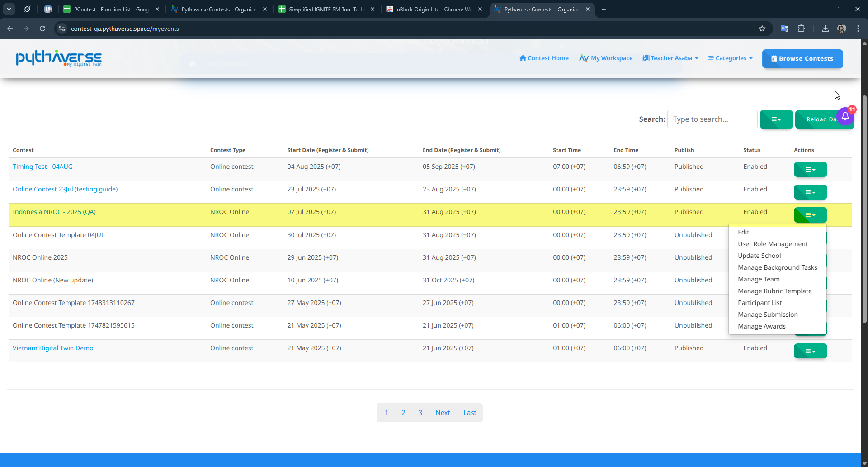Image resolution: width=868 pixels, height=467 pixels.
Task: Click the Browse Contests button
Action: point(802,59)
